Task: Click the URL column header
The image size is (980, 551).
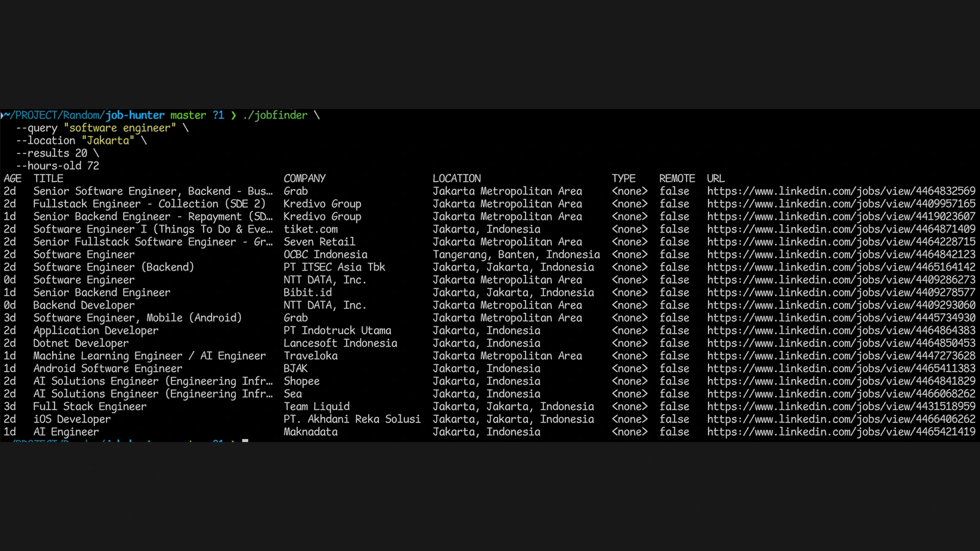Action: tap(715, 178)
